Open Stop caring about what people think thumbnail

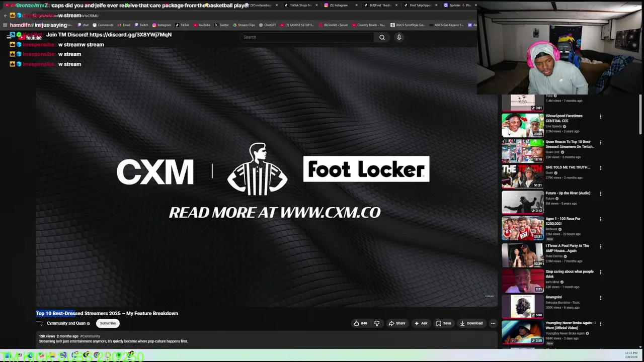coord(522,281)
